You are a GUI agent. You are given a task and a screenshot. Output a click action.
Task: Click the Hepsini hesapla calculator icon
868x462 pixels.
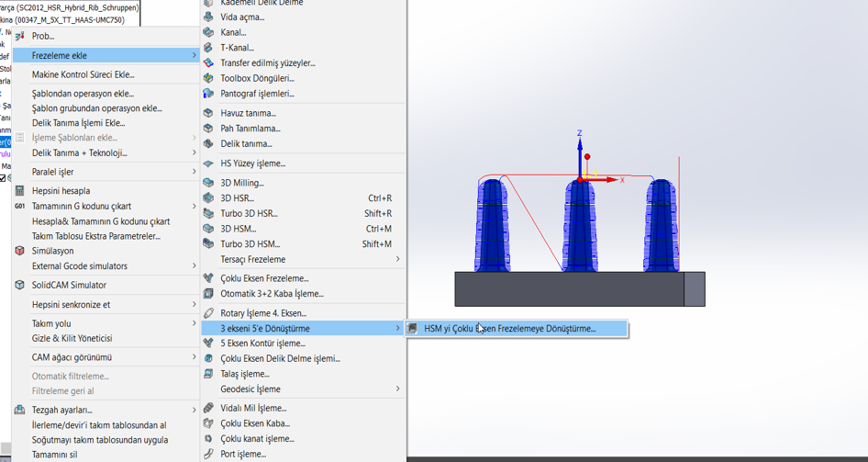pos(19,191)
